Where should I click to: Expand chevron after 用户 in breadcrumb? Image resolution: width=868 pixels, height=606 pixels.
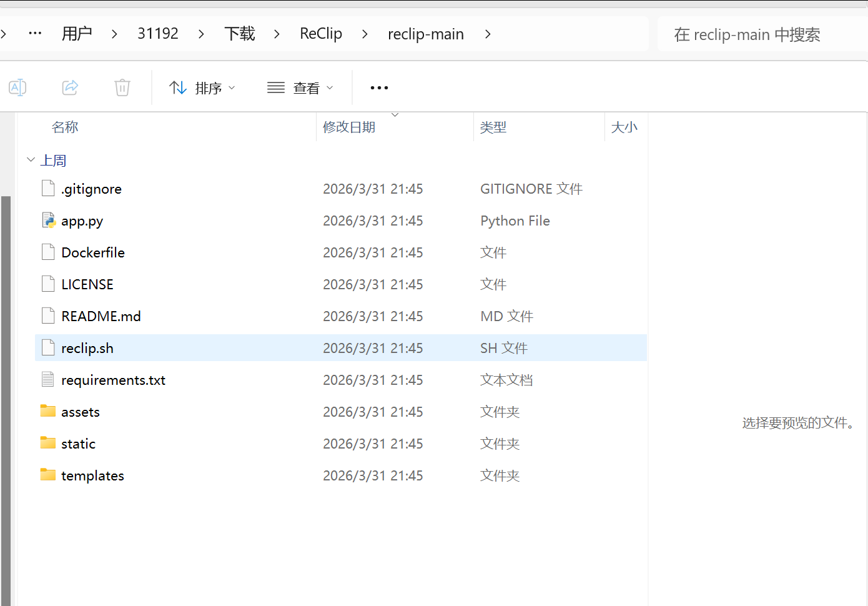114,34
